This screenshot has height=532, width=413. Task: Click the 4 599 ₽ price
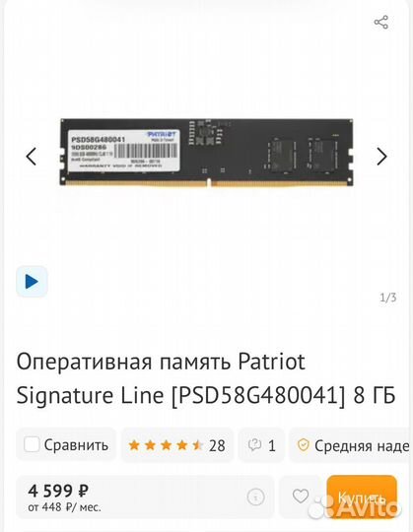(58, 491)
